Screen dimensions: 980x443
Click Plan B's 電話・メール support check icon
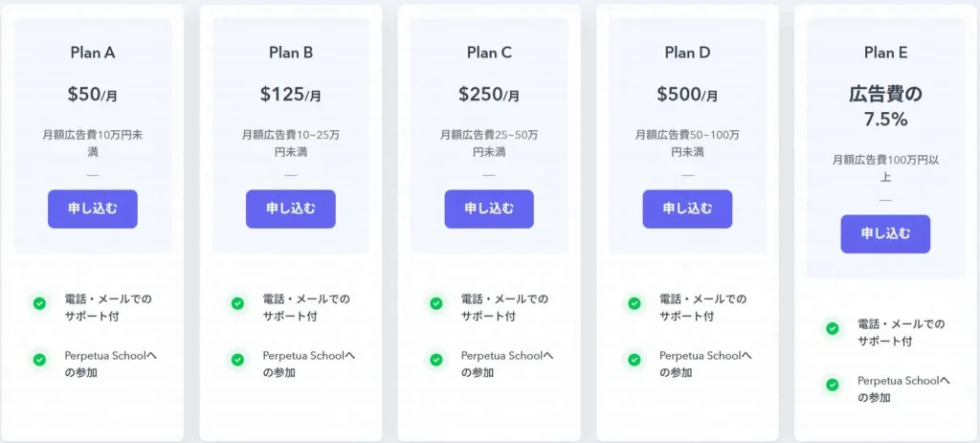(x=237, y=303)
